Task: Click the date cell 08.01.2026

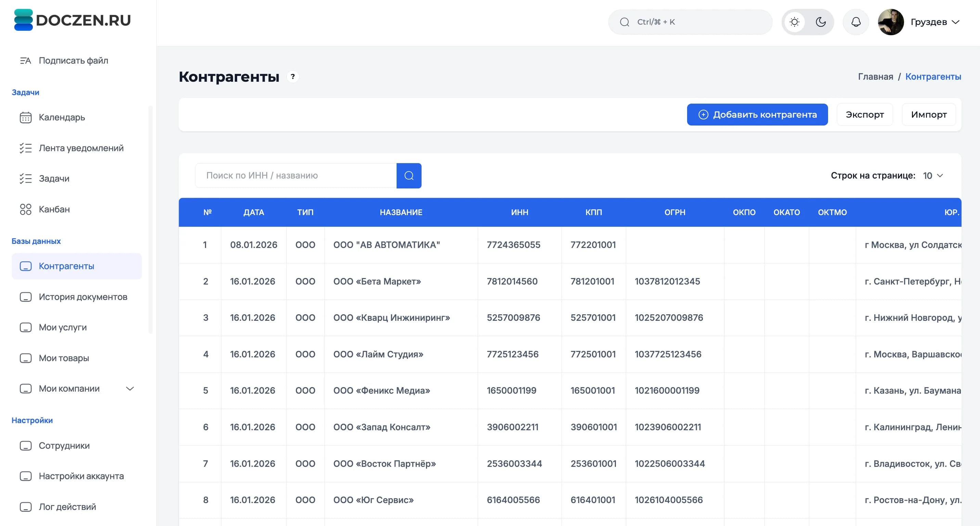Action: [x=253, y=245]
